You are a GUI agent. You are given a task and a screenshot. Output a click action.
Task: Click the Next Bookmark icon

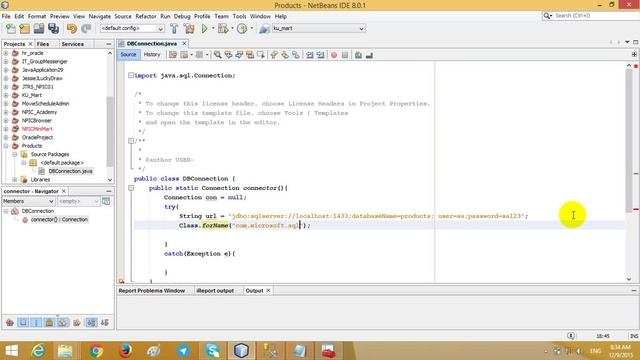(x=285, y=55)
